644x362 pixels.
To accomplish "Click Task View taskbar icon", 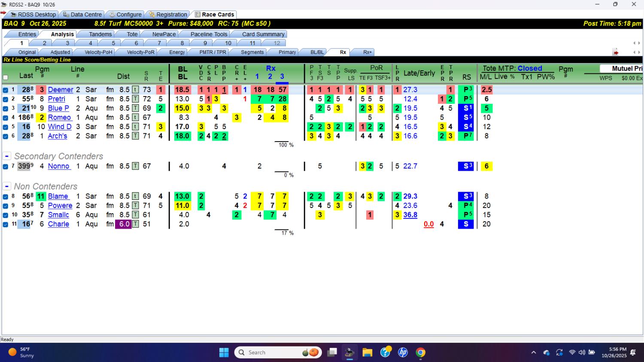I will (x=332, y=353).
